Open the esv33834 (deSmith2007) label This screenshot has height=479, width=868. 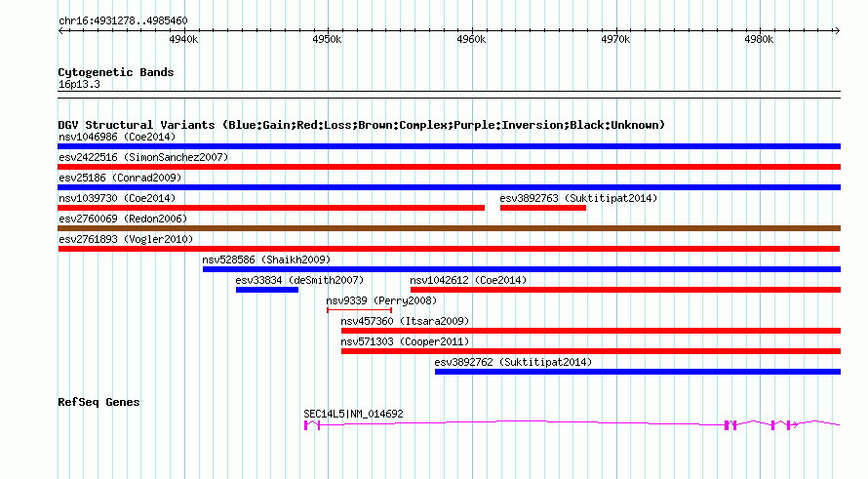tap(299, 280)
